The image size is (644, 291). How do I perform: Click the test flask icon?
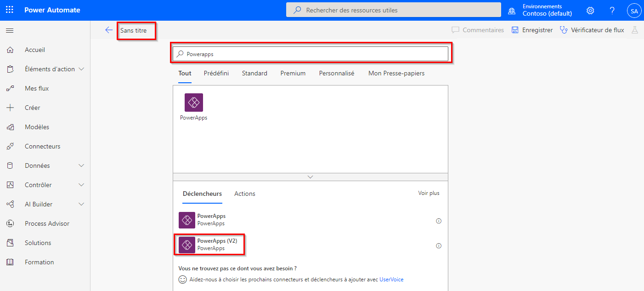(635, 30)
